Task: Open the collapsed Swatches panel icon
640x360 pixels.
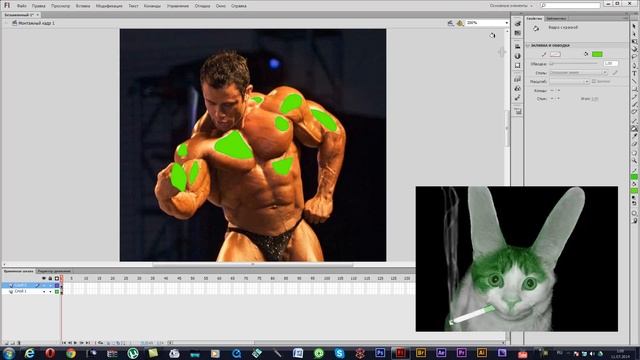Action: pos(518,33)
